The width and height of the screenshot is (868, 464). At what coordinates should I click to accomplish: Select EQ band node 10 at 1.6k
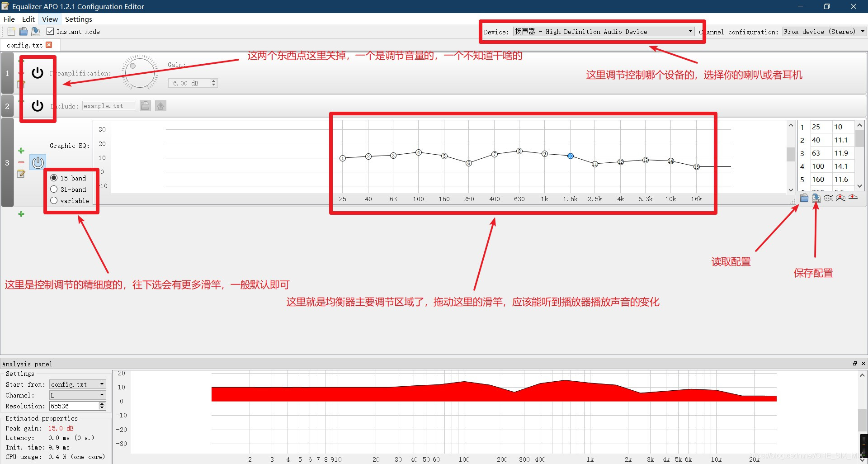tap(571, 156)
